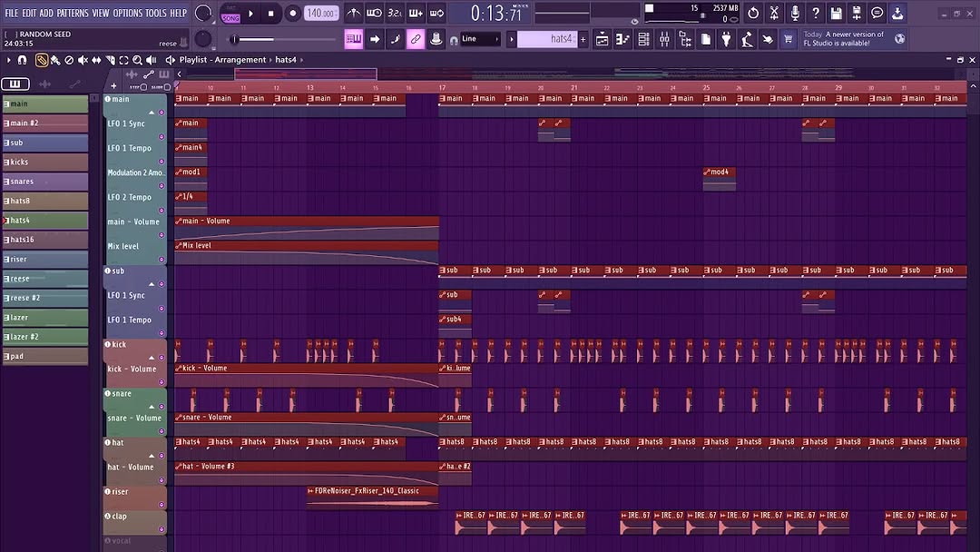The height and width of the screenshot is (552, 980).
Task: Click the one-click audio recording microphone
Action: [x=794, y=13]
